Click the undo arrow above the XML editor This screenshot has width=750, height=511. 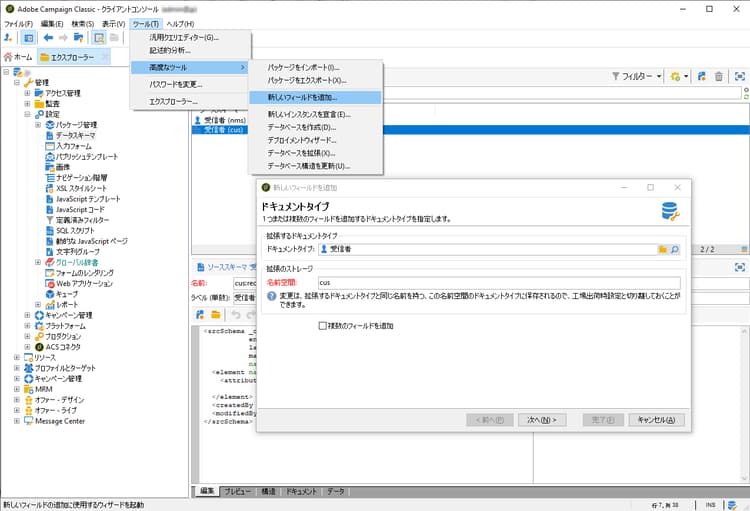(x=236, y=314)
